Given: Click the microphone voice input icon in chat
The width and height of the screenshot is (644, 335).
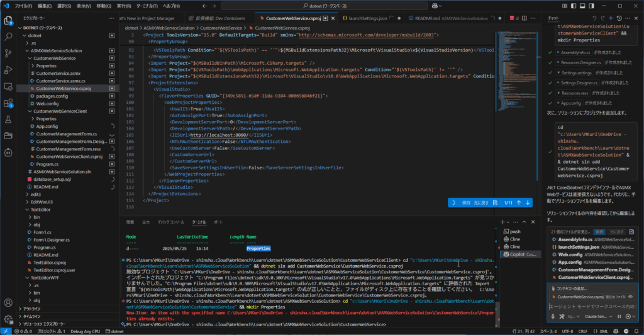Looking at the screenshot, I should [x=553, y=317].
